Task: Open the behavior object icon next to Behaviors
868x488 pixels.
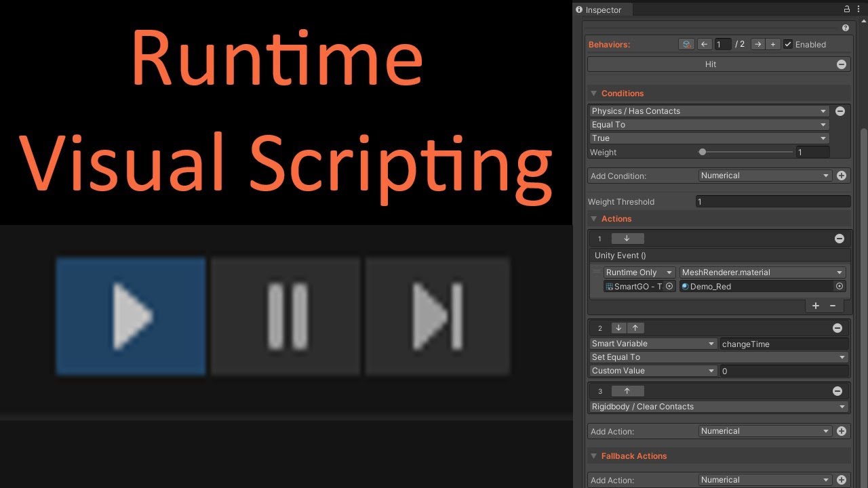Action: click(x=686, y=44)
